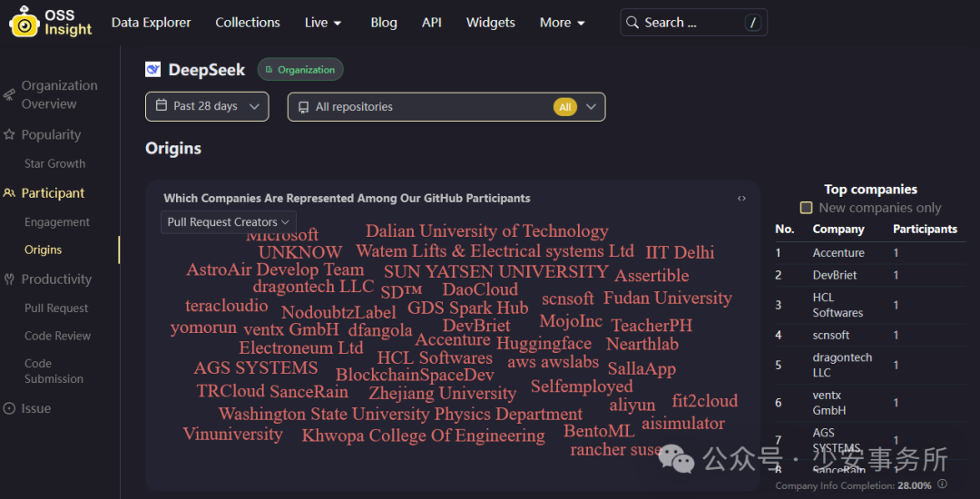Select Organization Overview in sidebar

[59, 95]
